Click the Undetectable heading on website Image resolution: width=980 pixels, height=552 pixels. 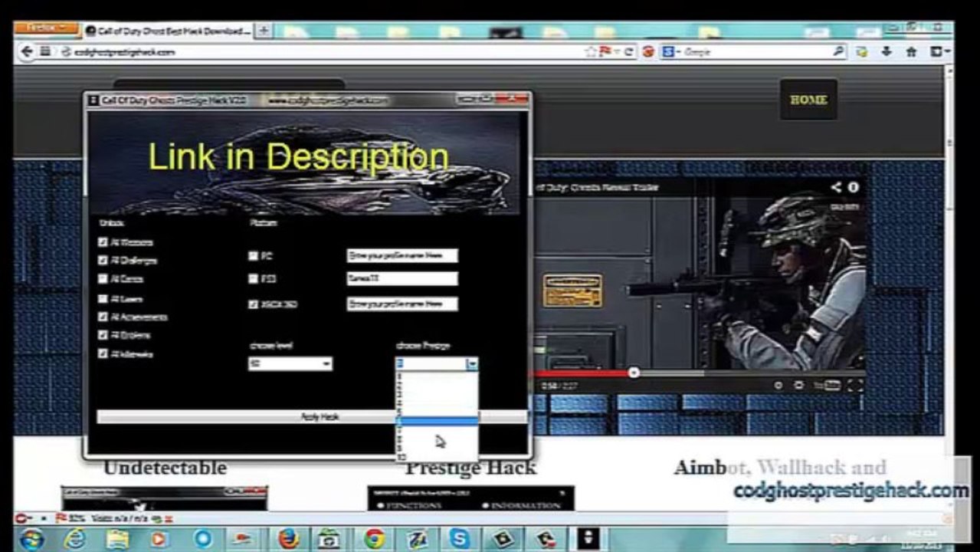point(165,468)
